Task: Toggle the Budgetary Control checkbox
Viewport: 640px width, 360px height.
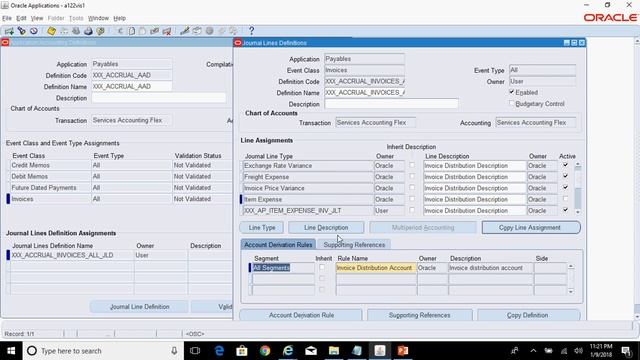Action: click(x=511, y=103)
